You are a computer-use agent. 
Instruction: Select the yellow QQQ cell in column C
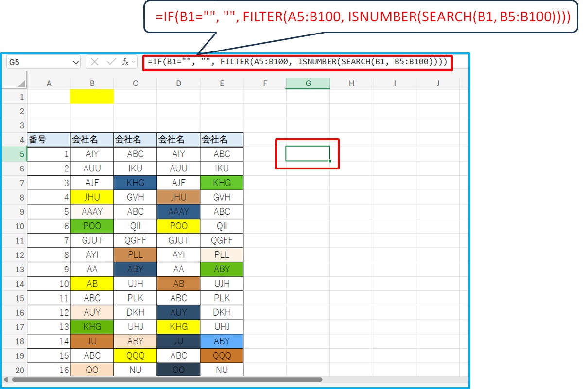135,355
